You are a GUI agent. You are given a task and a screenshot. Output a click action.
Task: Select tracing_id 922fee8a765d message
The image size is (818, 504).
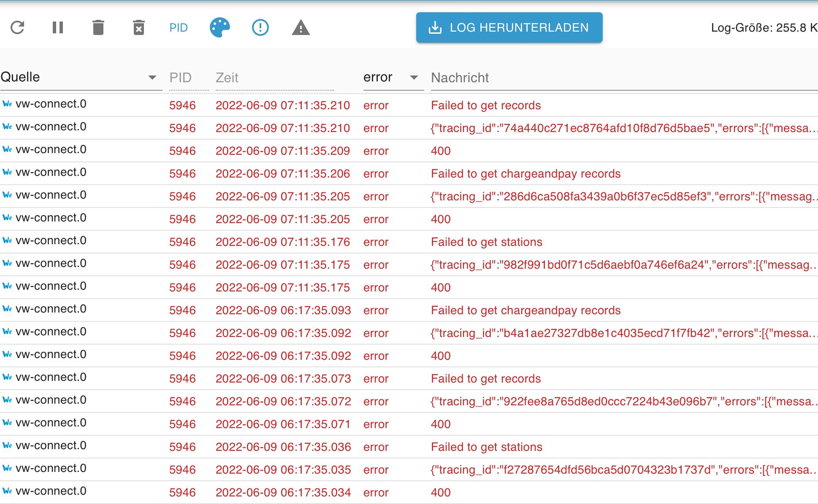(x=624, y=402)
